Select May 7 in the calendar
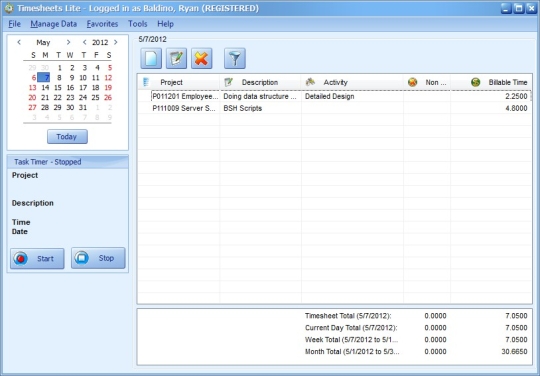This screenshot has height=376, width=540. pos(44,77)
